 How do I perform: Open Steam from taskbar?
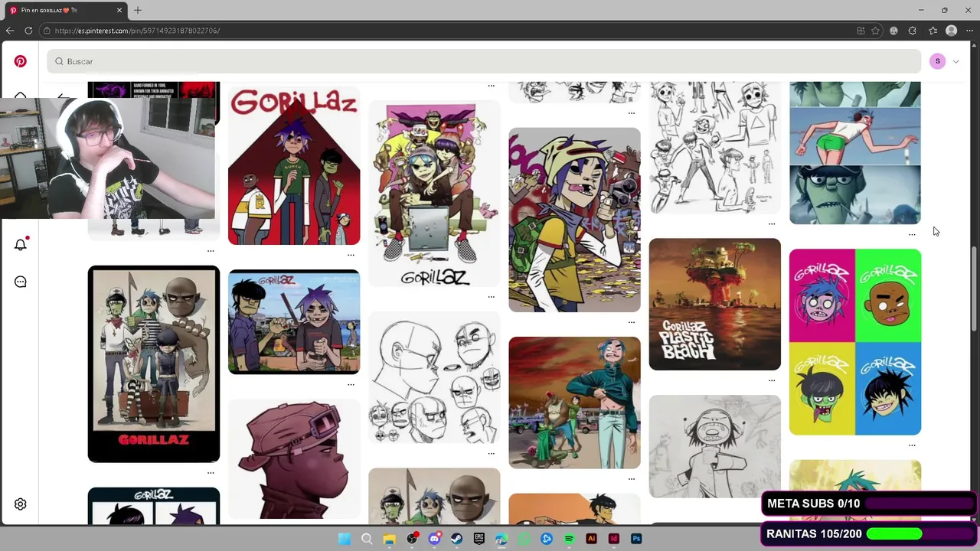click(x=456, y=539)
